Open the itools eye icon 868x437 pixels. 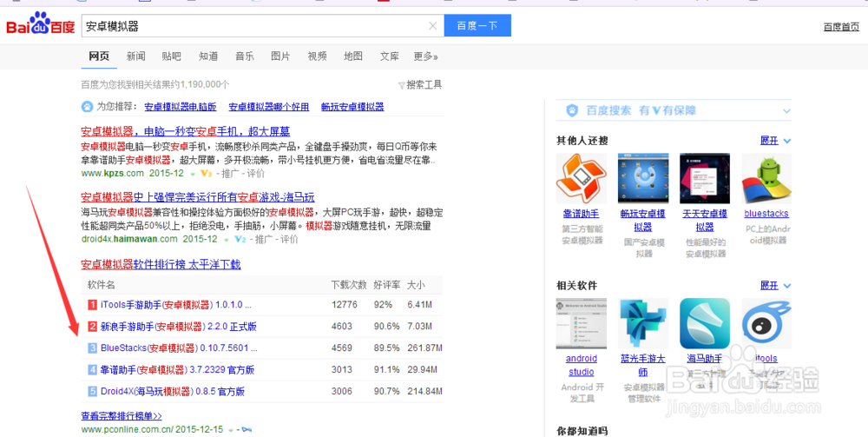coord(766,323)
